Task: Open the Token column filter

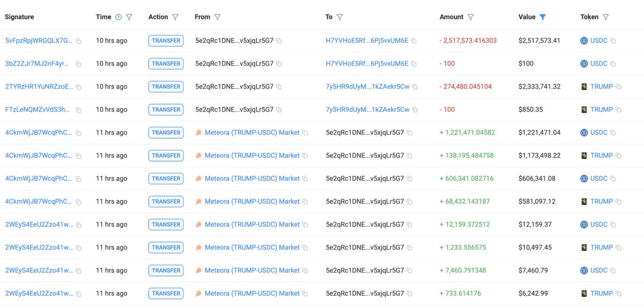Action: [x=605, y=17]
